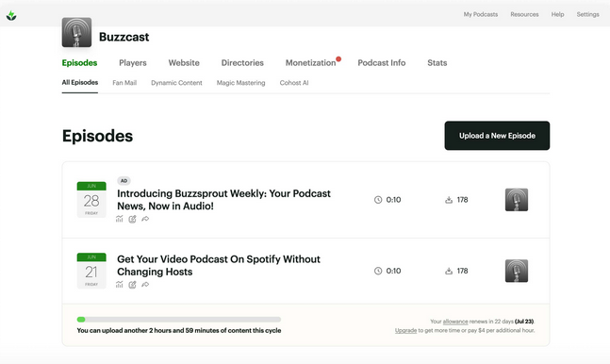Viewport: 610px width, 364px height.
Task: Open the Stats tab
Action: point(437,62)
